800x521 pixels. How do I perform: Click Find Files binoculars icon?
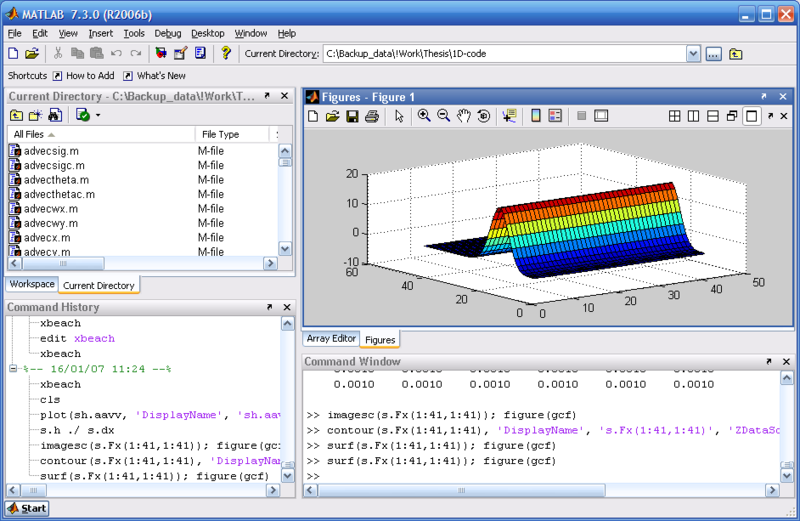(x=55, y=115)
